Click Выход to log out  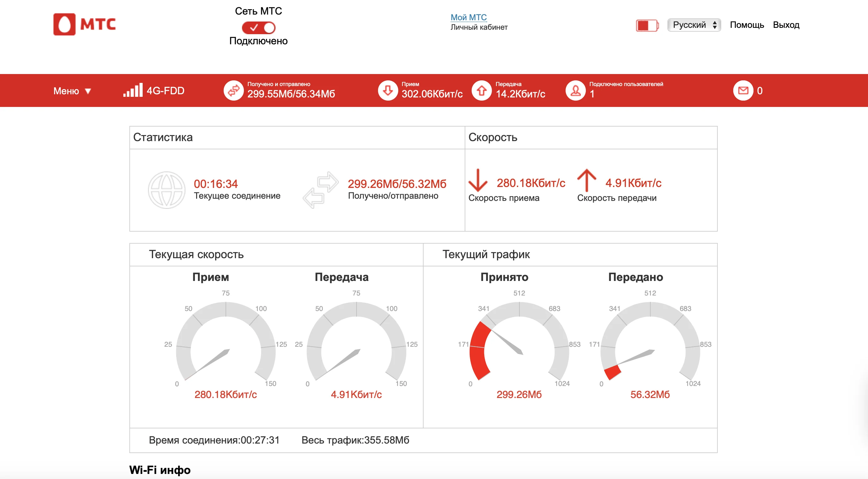(x=786, y=25)
